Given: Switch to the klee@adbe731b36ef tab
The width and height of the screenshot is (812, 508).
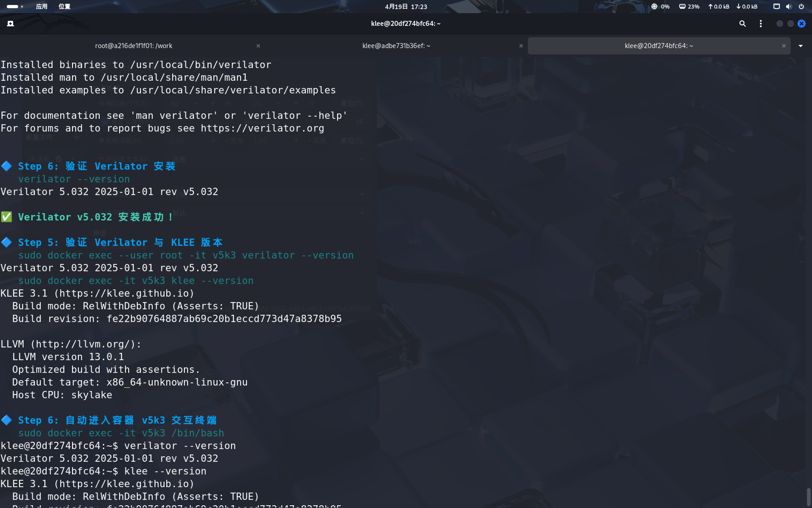Looking at the screenshot, I should (396, 46).
